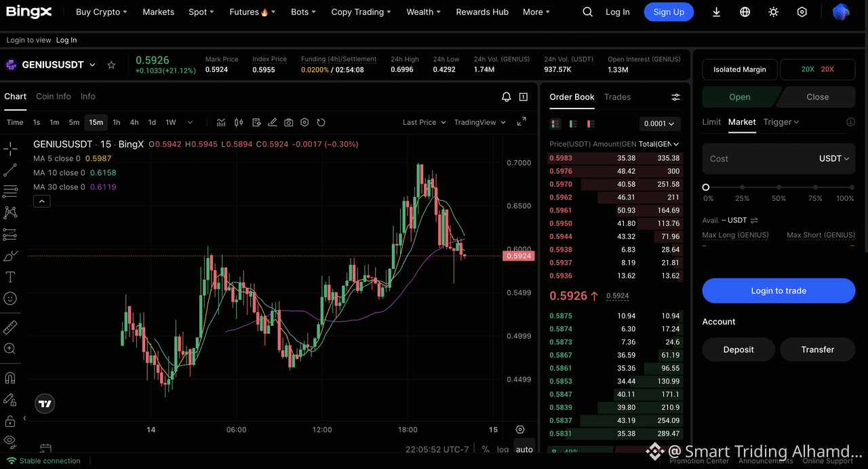Open order book settings sliders icon
The width and height of the screenshot is (868, 469).
coord(675,97)
